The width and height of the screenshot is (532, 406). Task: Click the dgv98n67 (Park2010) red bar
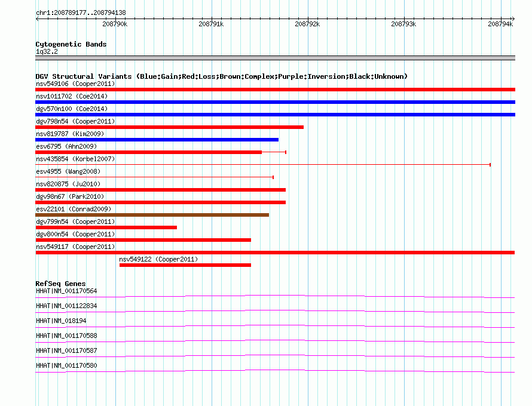[160, 202]
